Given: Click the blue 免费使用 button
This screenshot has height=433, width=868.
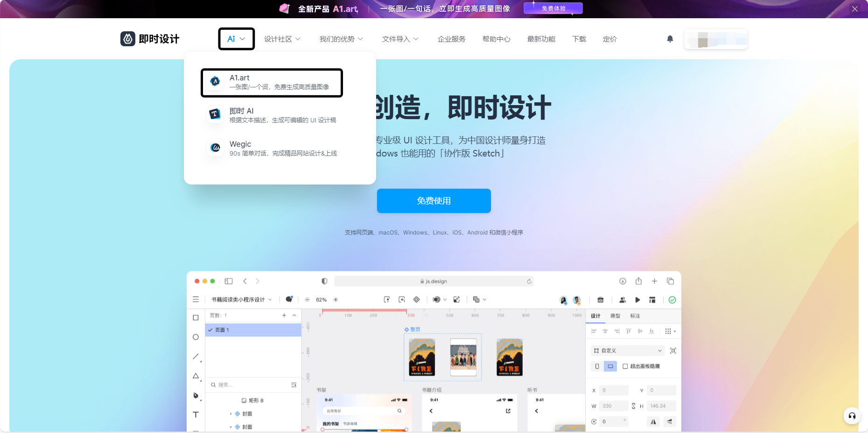Looking at the screenshot, I should (434, 201).
